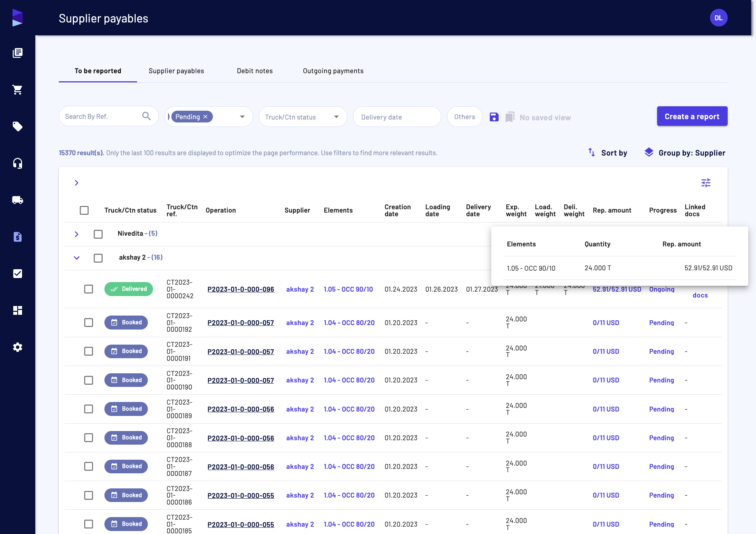This screenshot has width=756, height=534.
Task: Tick the select-all header checkbox
Action: tap(84, 210)
